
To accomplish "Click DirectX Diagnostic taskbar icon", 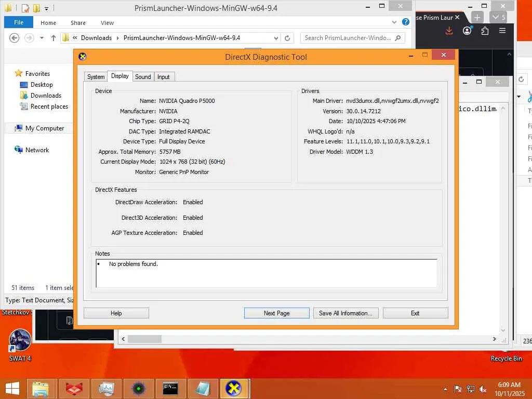I will coord(234,389).
